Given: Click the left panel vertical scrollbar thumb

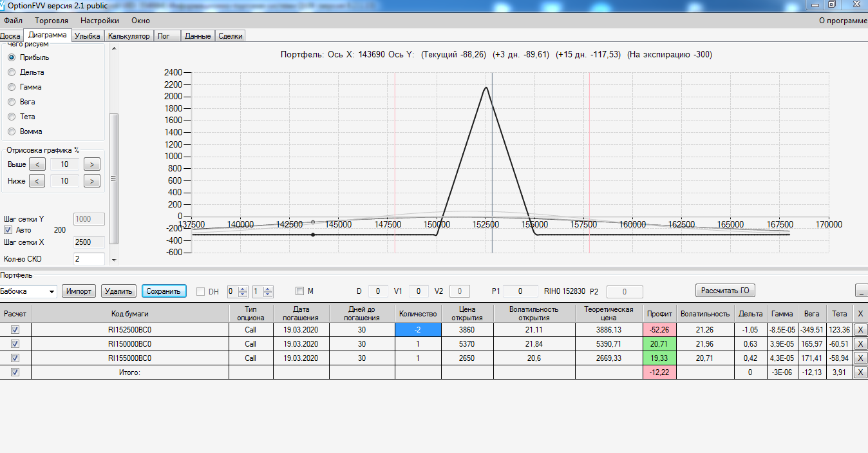Looking at the screenshot, I should coord(114,178).
